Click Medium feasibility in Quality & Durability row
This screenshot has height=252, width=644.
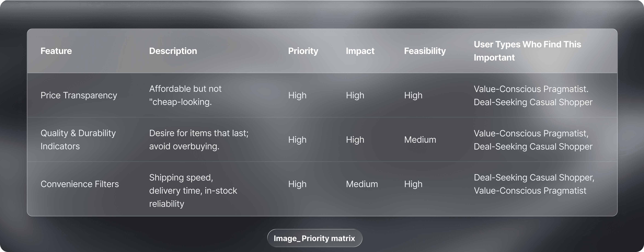coord(420,140)
